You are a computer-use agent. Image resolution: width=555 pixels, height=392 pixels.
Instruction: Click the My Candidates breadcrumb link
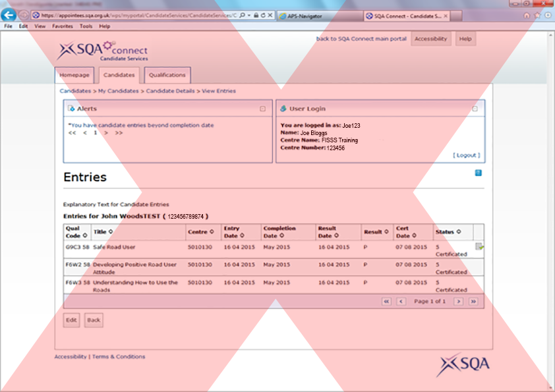[118, 91]
